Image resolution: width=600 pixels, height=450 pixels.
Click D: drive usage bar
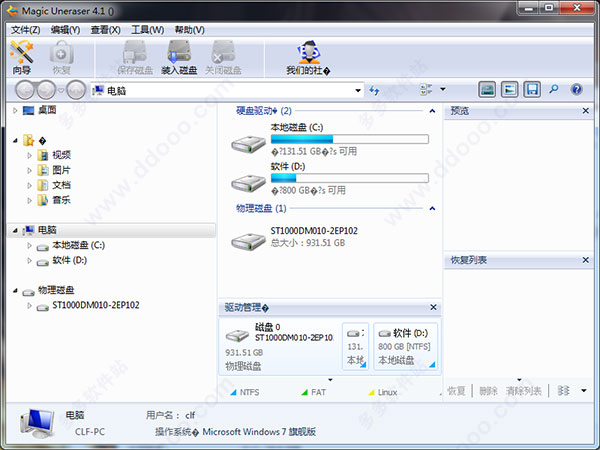350,178
